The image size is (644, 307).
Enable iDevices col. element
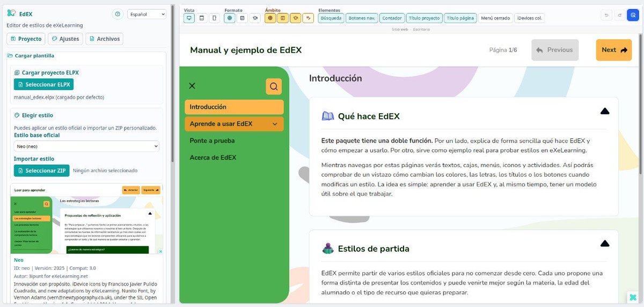[529, 18]
